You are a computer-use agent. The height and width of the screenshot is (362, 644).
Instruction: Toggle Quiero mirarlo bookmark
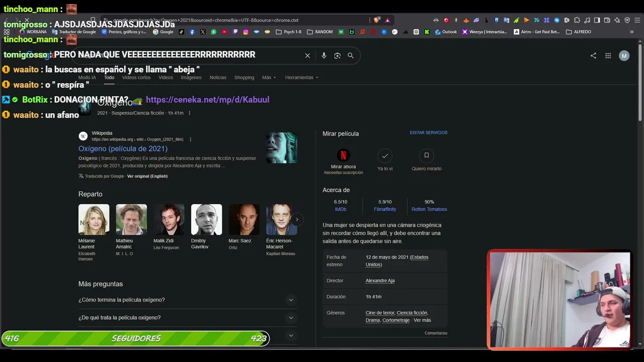[x=427, y=160]
